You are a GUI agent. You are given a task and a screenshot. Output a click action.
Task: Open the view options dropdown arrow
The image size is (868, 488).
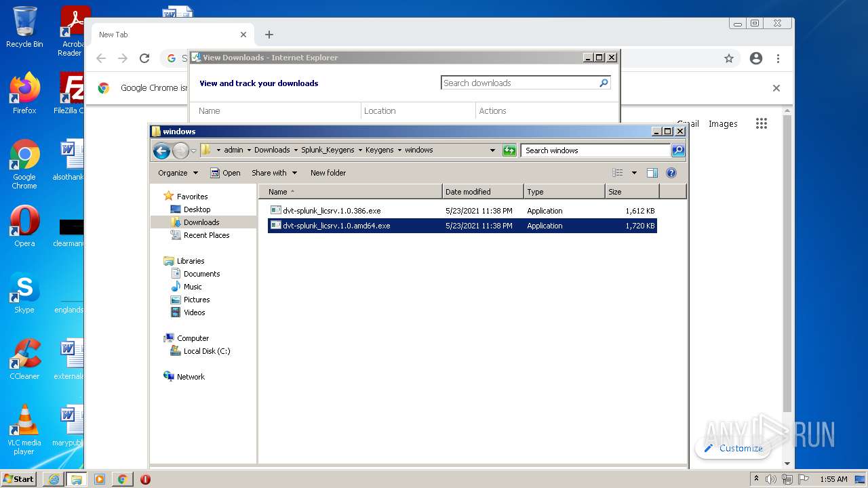click(634, 173)
